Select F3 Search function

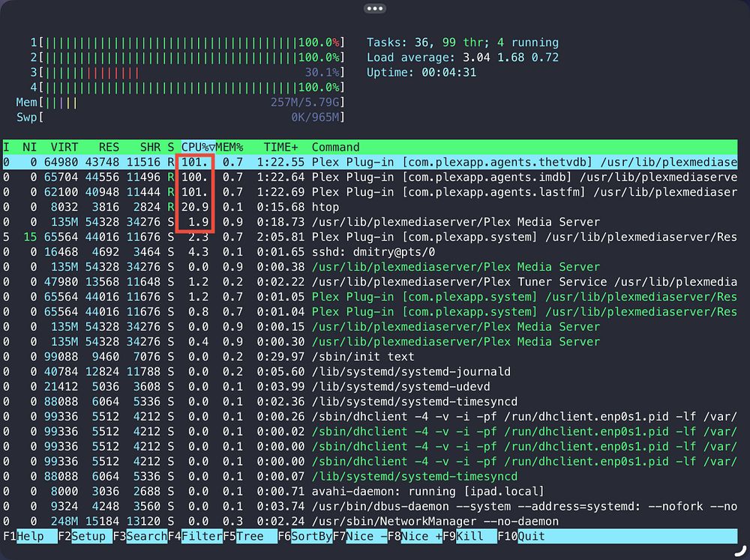click(139, 536)
